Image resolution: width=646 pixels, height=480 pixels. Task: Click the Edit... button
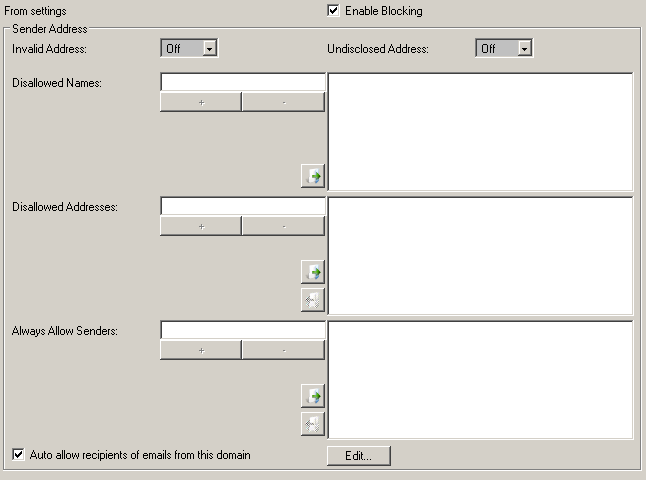click(x=358, y=456)
